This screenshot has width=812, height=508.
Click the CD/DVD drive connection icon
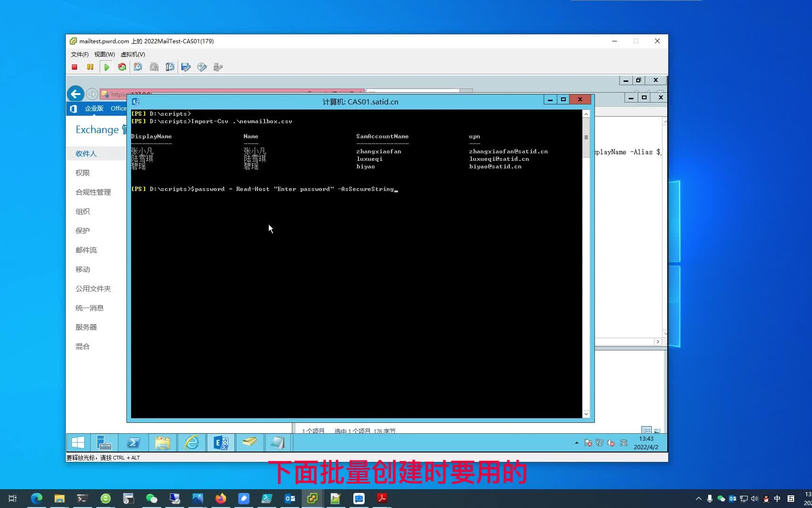pyautogui.click(x=202, y=67)
